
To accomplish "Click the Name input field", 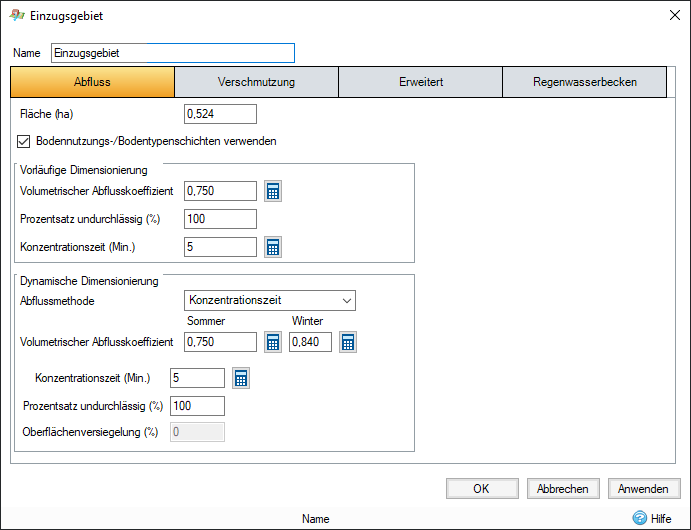I will point(173,53).
